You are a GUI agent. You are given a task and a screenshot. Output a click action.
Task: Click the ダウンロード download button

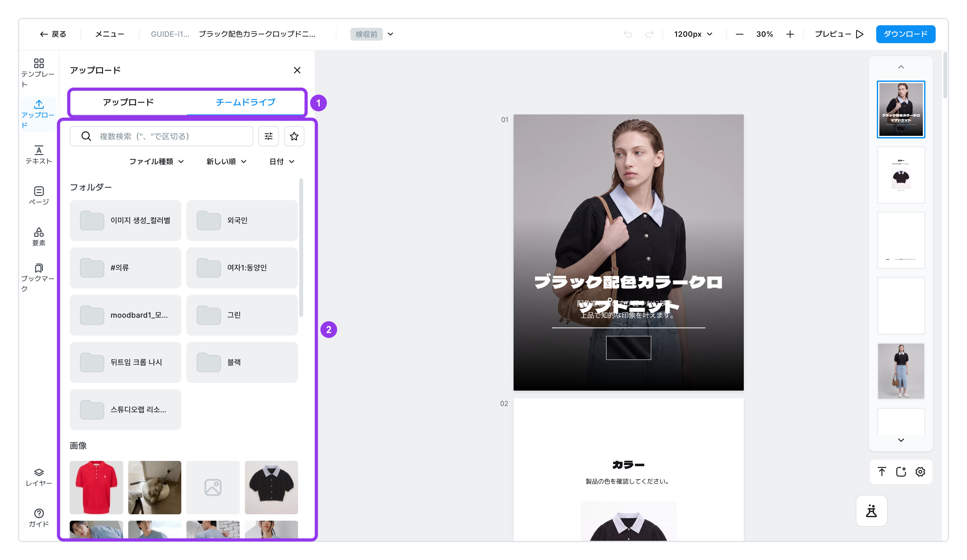(x=906, y=34)
